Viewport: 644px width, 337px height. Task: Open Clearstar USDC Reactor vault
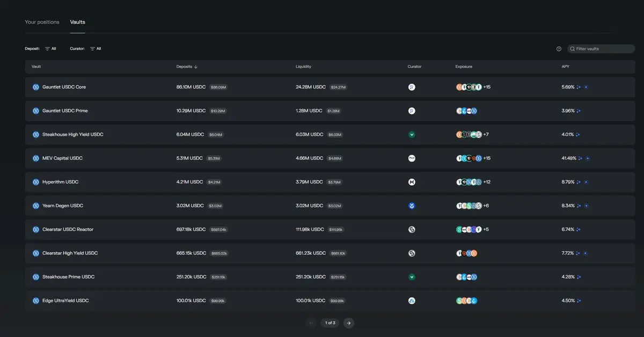330,229
